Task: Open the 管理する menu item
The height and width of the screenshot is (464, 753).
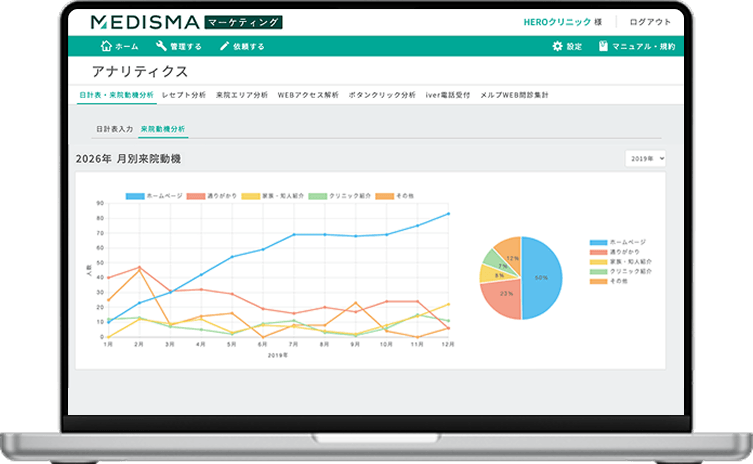Action: (179, 46)
